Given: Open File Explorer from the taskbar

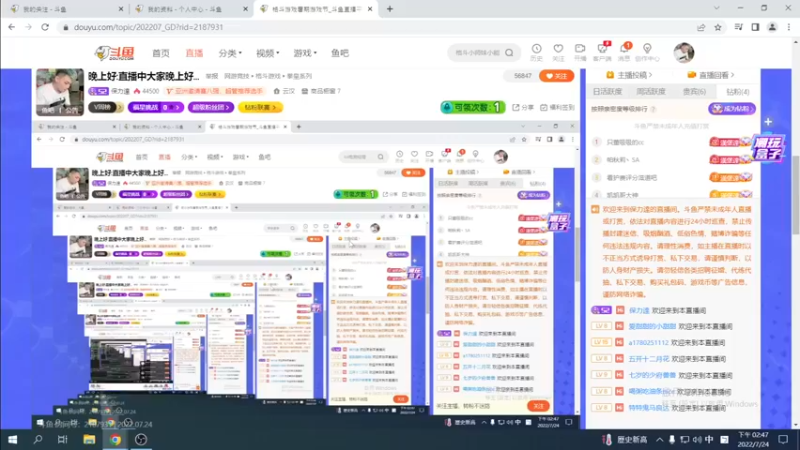Looking at the screenshot, I should 89,439.
